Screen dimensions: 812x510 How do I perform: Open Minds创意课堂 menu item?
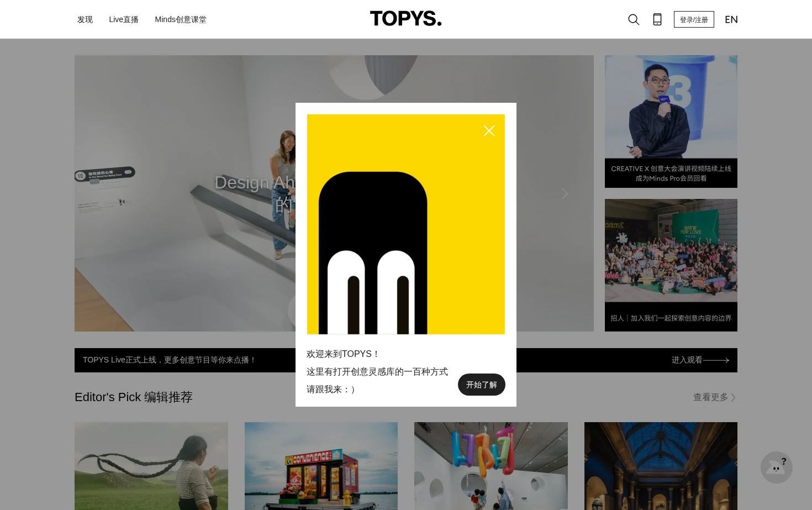coord(181,19)
